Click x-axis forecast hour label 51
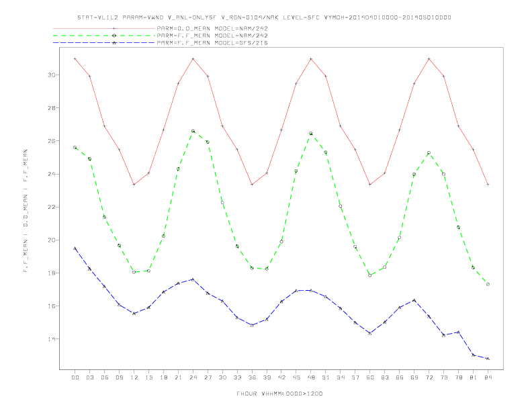Screen dimensions: 532x411 pyautogui.click(x=326, y=377)
